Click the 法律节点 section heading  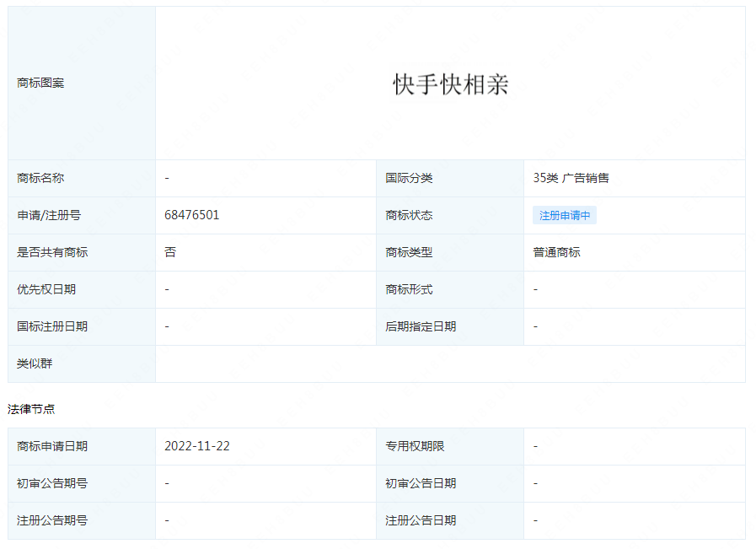coord(31,409)
